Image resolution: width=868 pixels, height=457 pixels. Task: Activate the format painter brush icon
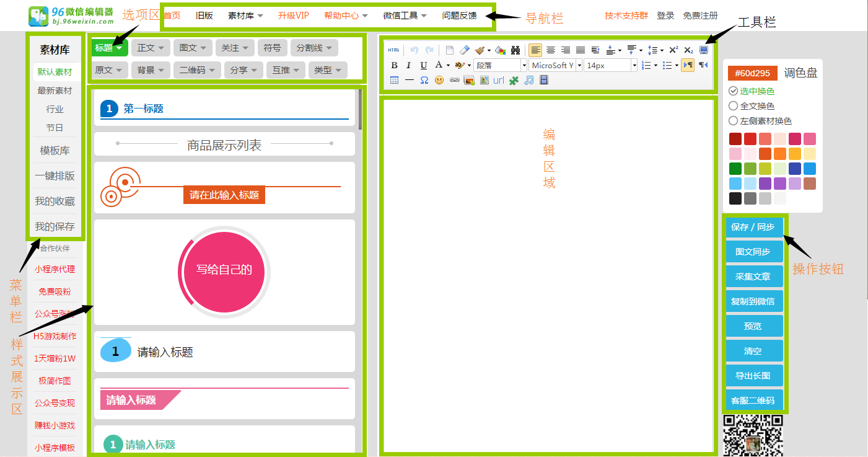click(x=481, y=50)
